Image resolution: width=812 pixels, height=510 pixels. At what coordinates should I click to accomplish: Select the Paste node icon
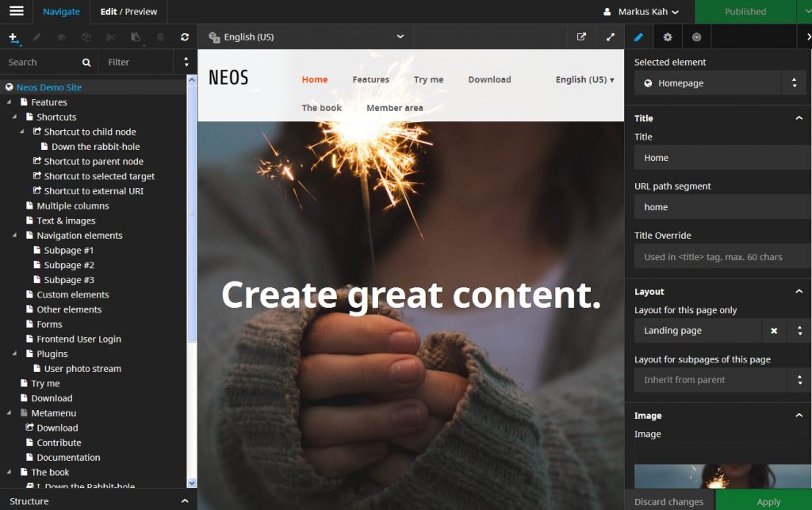pyautogui.click(x=136, y=37)
